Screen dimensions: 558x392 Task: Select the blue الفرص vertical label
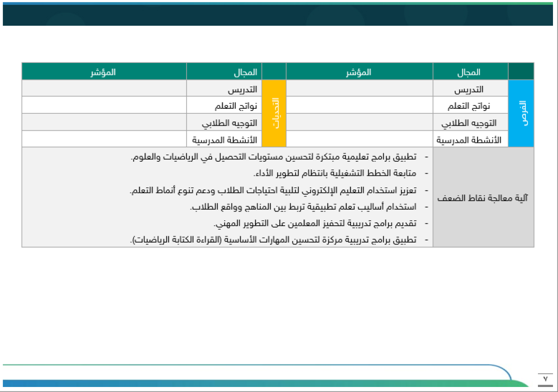tap(521, 113)
